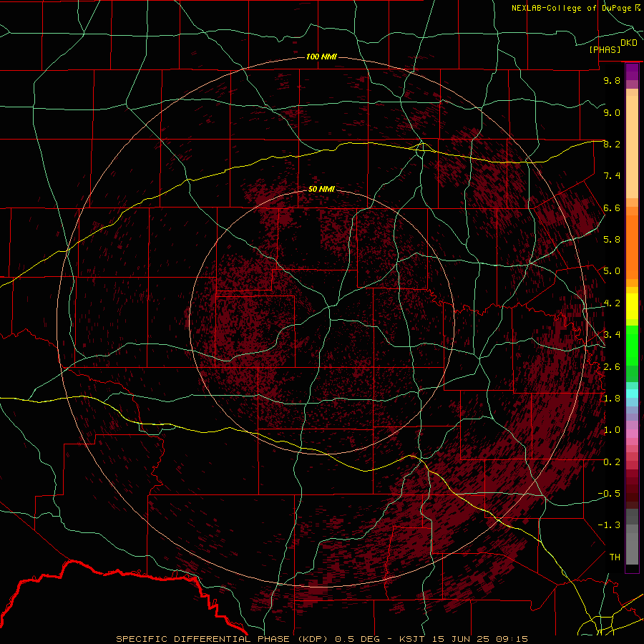644x644 pixels.
Task: Click the 0.2 value on the scale
Action: point(612,462)
